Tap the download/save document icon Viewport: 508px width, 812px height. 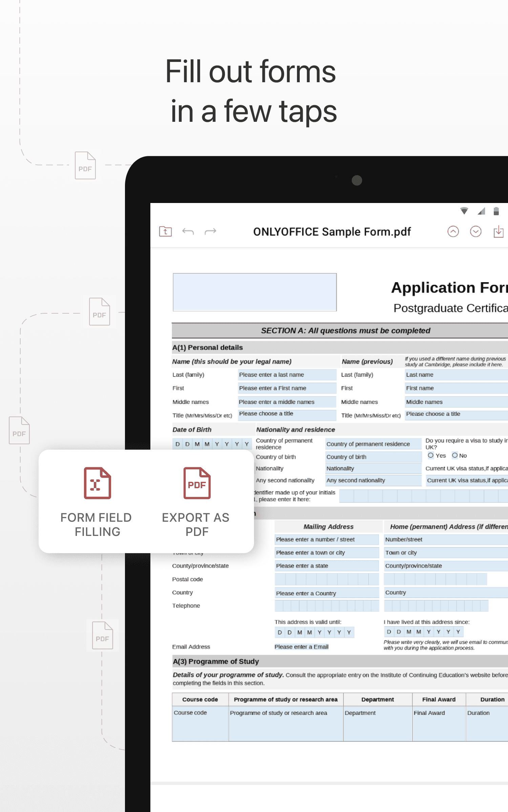coord(498,232)
